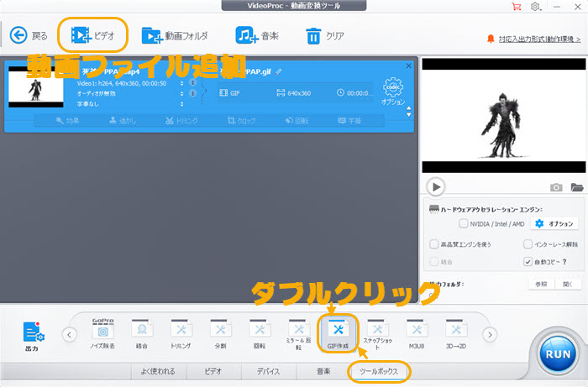Click the クリア trash icon
This screenshot has height=387, width=588.
[x=313, y=35]
